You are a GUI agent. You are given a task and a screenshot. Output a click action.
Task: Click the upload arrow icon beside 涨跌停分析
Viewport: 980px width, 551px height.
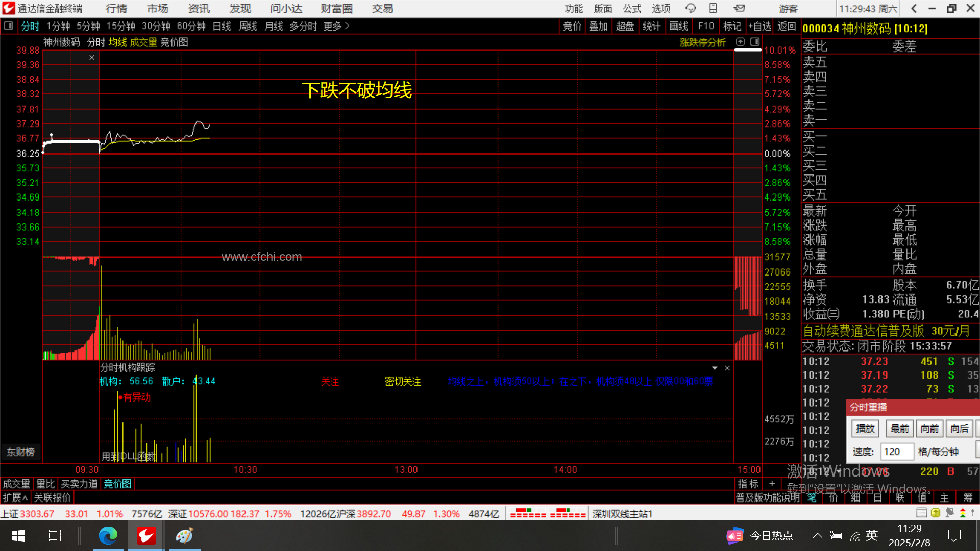(x=741, y=42)
